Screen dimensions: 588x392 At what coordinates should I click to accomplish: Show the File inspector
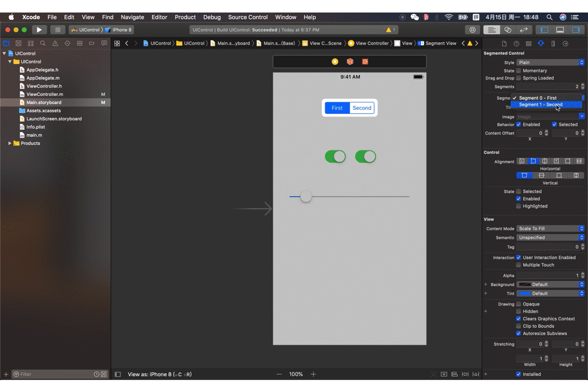pyautogui.click(x=504, y=44)
